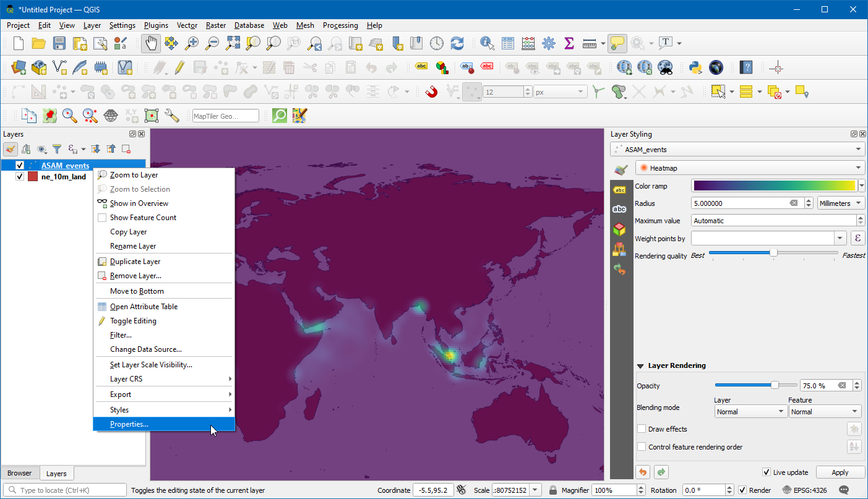Click the Type to locate search field
The width and height of the screenshot is (868, 499).
(x=65, y=490)
